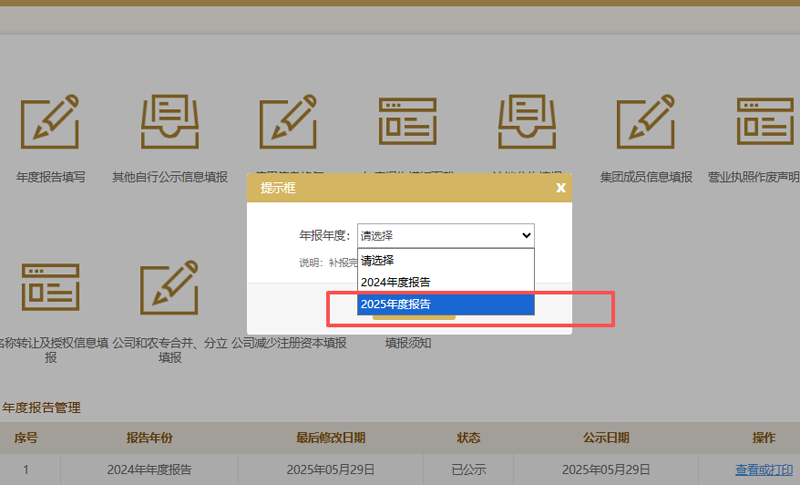Screen dimensions: 800x485
Task: Close the 提示框 dialog with the X
Action: 561,188
